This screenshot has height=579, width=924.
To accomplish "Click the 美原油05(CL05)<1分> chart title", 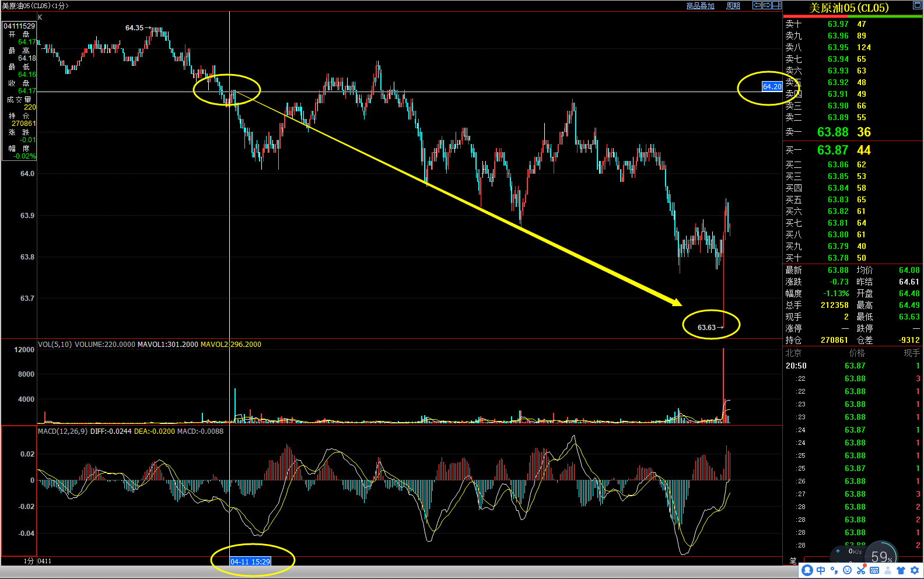I will coord(35,6).
